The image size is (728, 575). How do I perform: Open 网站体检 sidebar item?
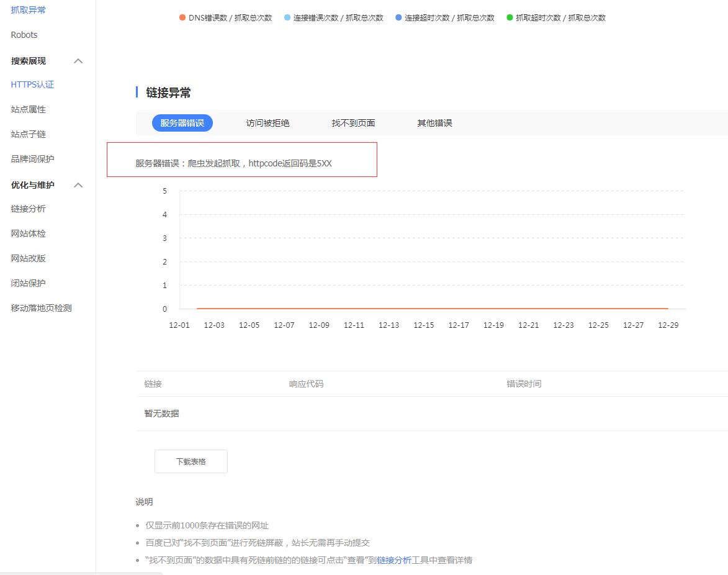tap(28, 233)
